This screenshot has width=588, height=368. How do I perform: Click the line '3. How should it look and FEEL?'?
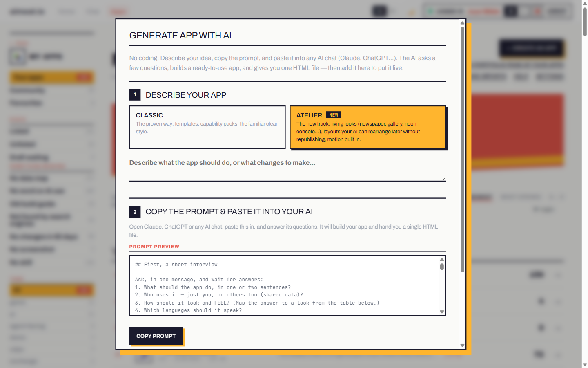[x=257, y=303]
